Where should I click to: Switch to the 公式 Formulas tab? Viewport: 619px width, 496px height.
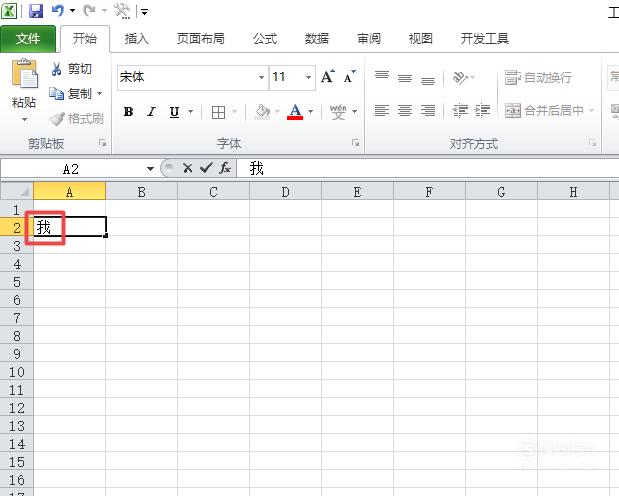[x=265, y=39]
